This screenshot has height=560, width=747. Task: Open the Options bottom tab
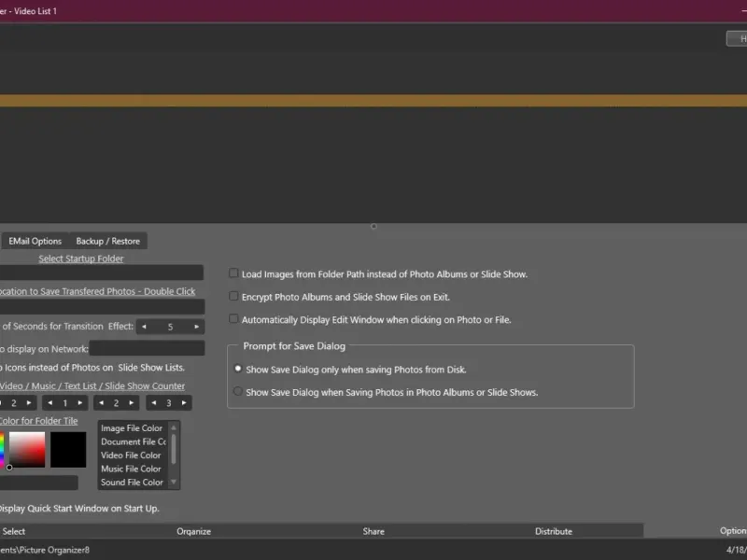click(x=733, y=531)
